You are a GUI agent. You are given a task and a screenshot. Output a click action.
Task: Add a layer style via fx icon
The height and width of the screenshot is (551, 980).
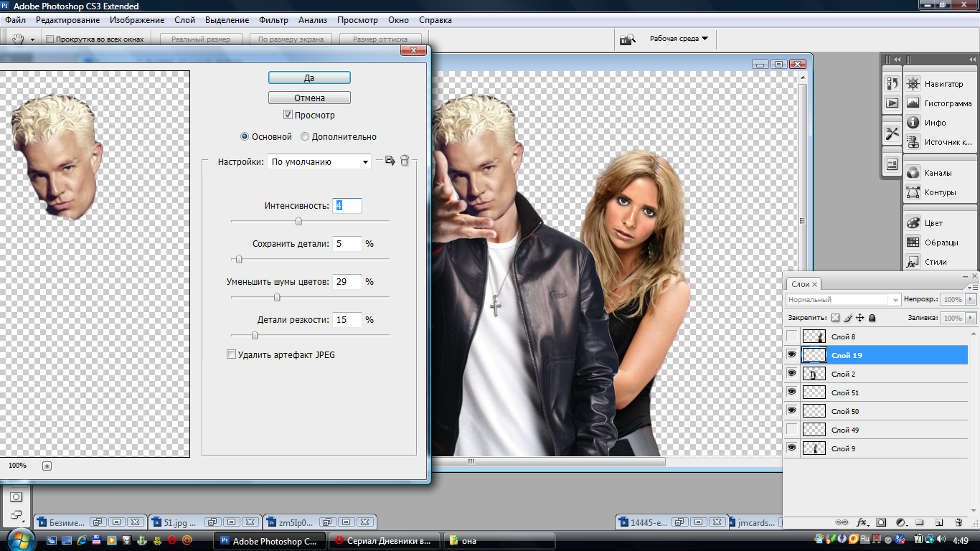[x=862, y=523]
